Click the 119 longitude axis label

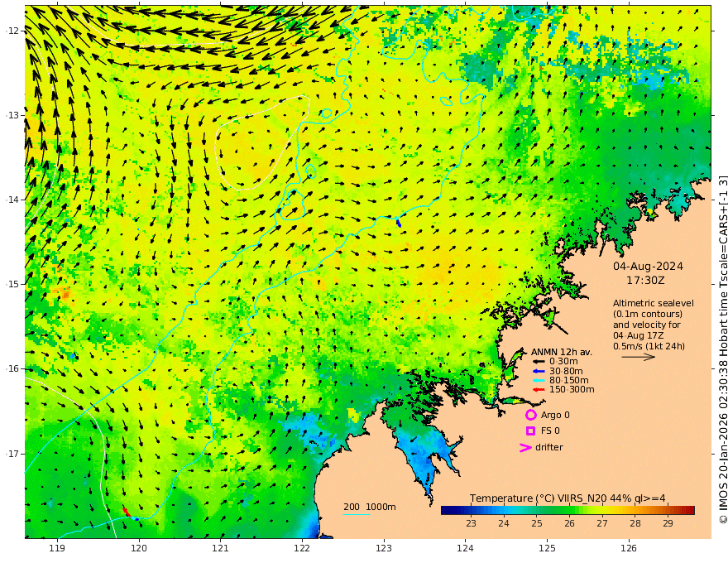click(57, 548)
